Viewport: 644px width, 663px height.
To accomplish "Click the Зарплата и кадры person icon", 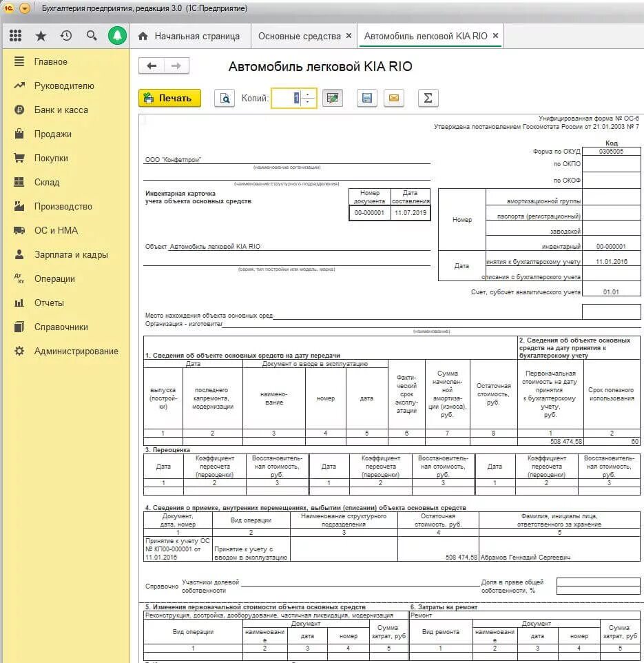I will (19, 254).
